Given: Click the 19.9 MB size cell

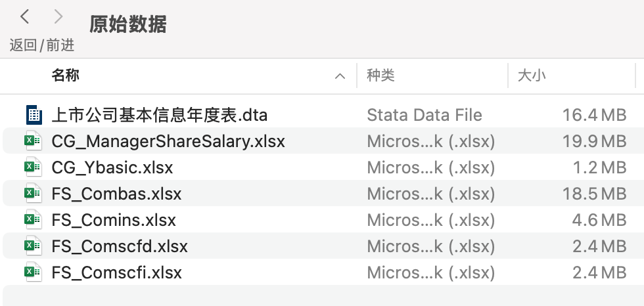Looking at the screenshot, I should coord(594,141).
